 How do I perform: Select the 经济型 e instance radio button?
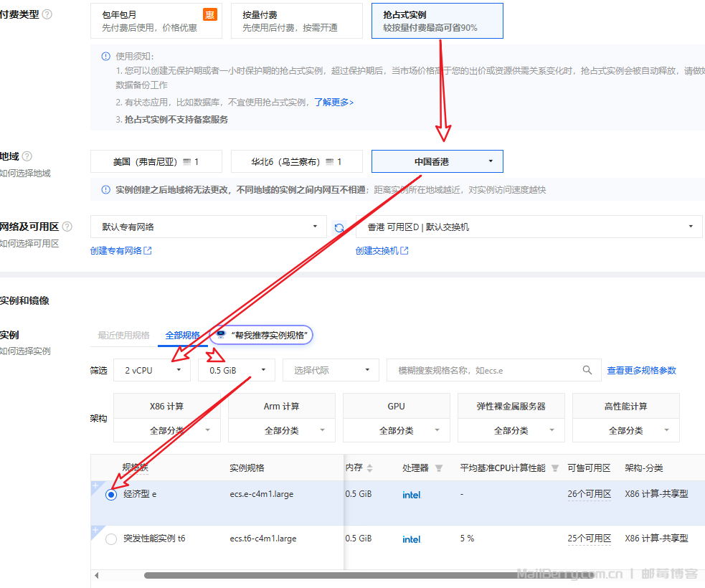[x=111, y=495]
